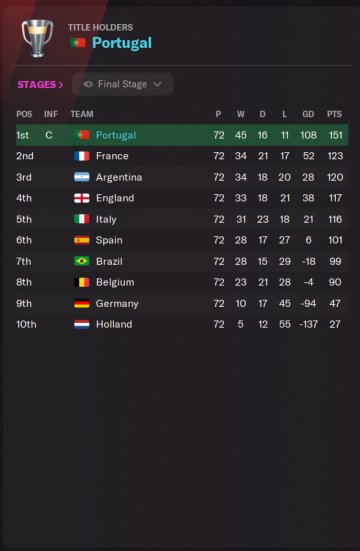Open the Portugal title holders link

click(122, 43)
